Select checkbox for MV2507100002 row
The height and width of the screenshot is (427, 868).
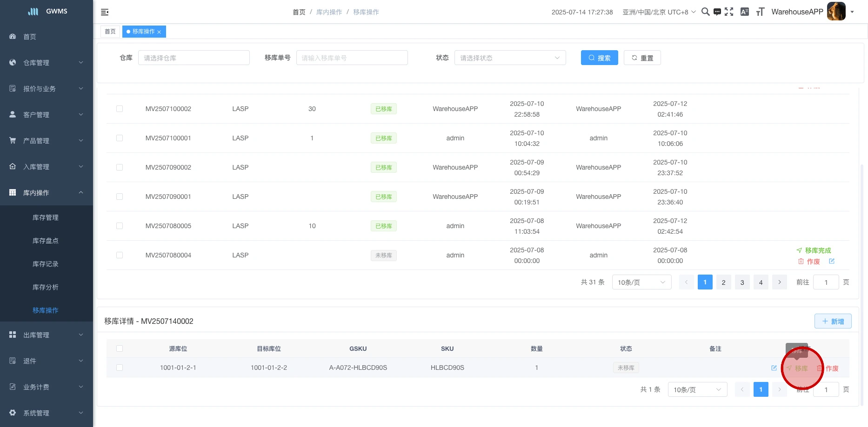(x=120, y=109)
